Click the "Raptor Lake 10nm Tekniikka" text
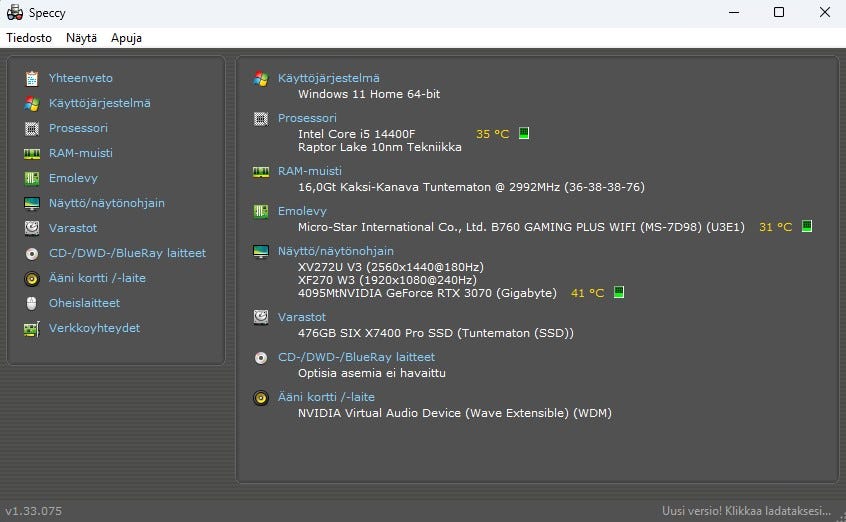This screenshot has width=846, height=522. [380, 147]
